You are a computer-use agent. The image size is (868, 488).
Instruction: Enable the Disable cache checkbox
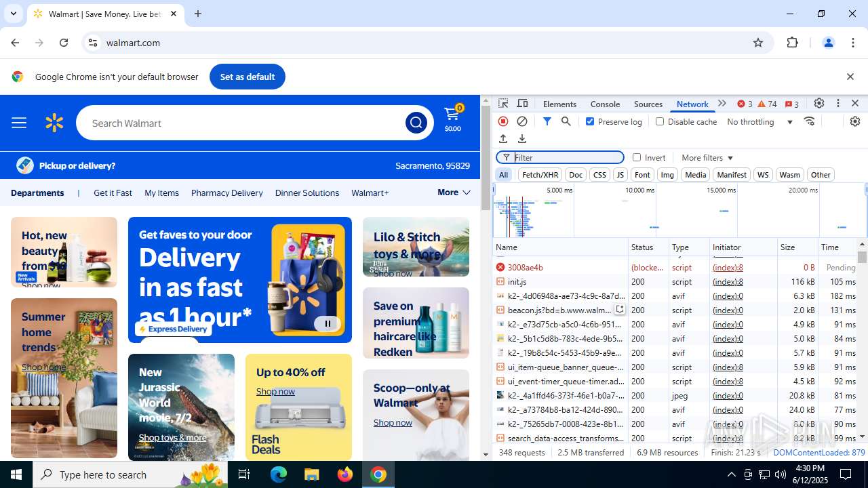[660, 121]
